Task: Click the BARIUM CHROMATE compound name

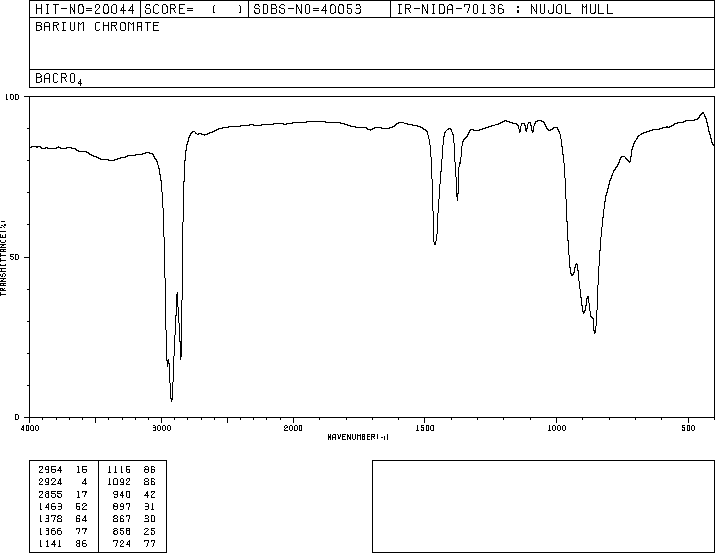Action: click(x=97, y=26)
